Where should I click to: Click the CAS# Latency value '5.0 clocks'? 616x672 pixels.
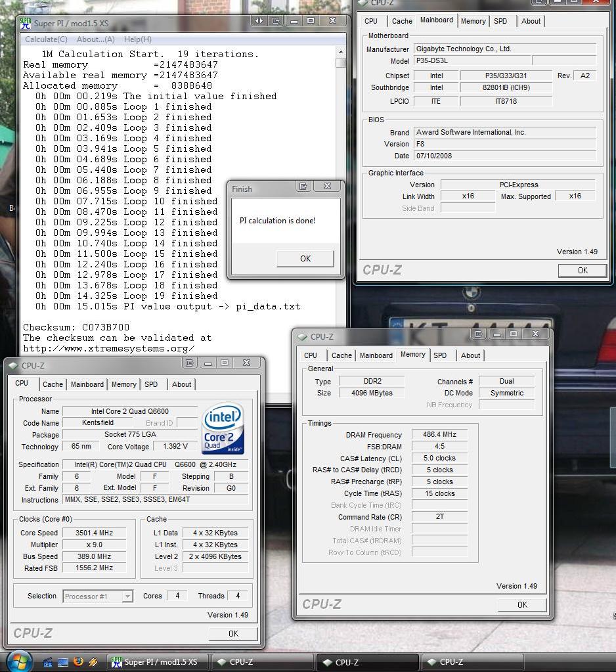point(439,458)
